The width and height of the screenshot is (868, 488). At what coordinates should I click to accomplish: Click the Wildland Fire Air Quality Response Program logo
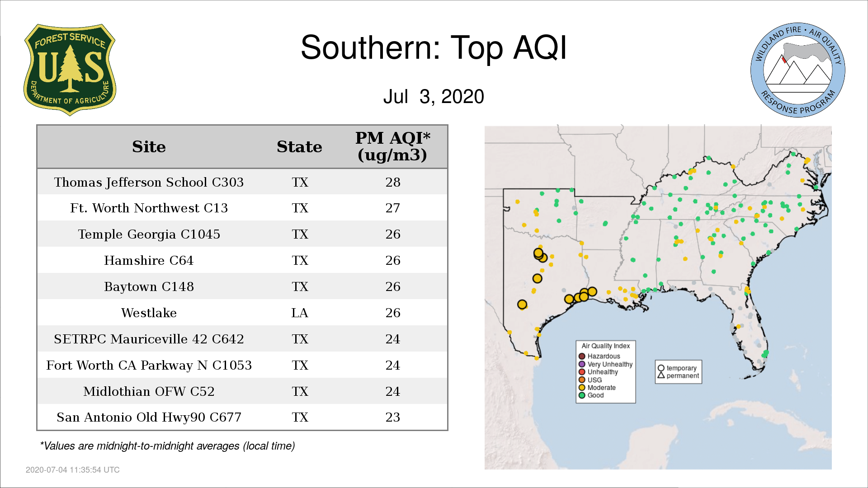(798, 70)
